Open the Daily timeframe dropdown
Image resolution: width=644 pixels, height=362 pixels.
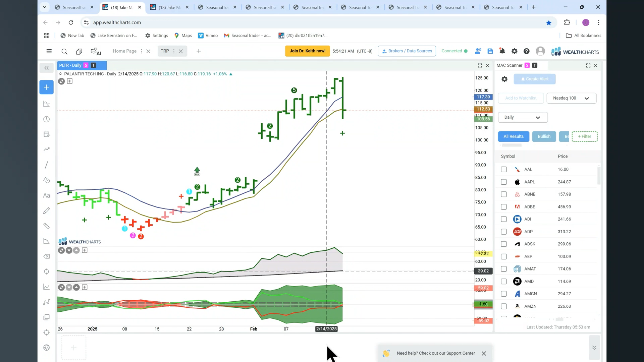click(x=523, y=117)
